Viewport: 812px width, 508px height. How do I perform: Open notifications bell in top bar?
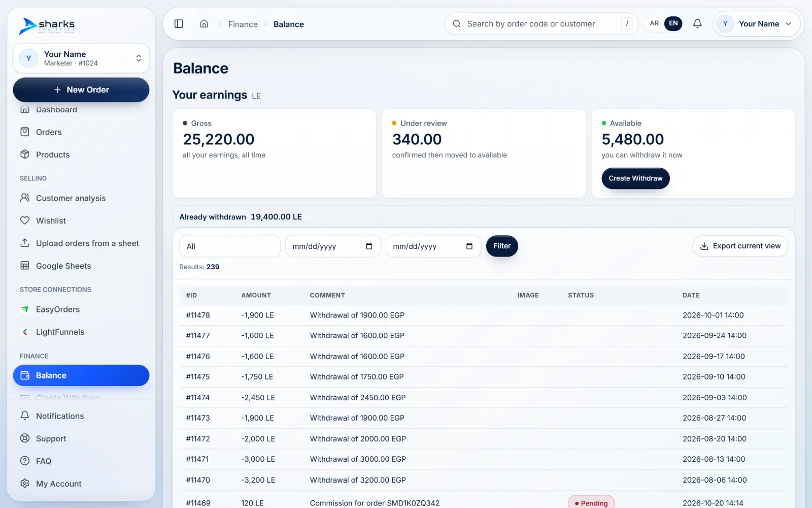[x=697, y=24]
